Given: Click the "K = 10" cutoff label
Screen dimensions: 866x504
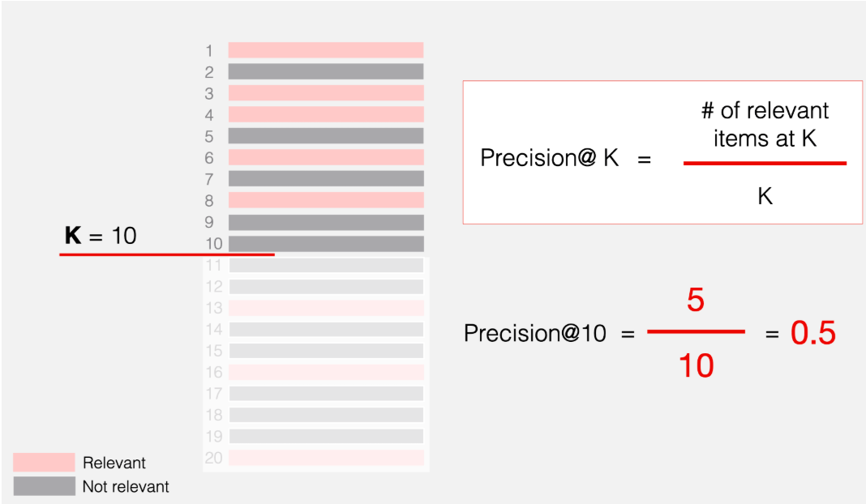Looking at the screenshot, I should pos(101,237).
